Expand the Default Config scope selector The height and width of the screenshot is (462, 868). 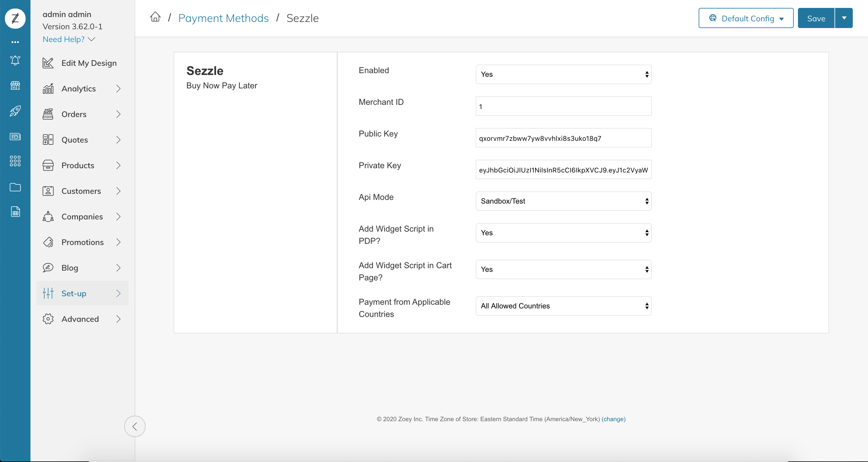(746, 18)
